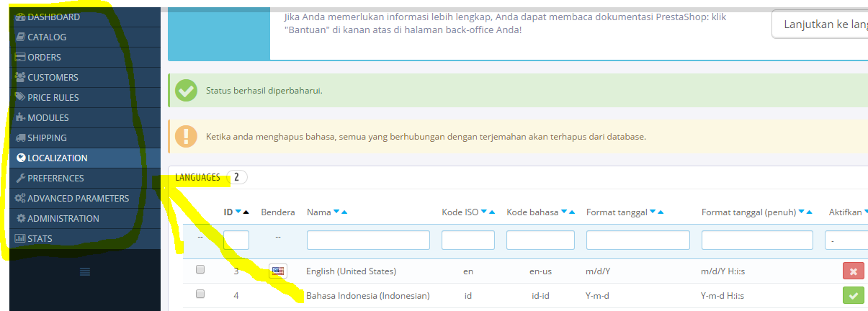Click the Orders credit card icon
This screenshot has width=868, height=311.
21,57
